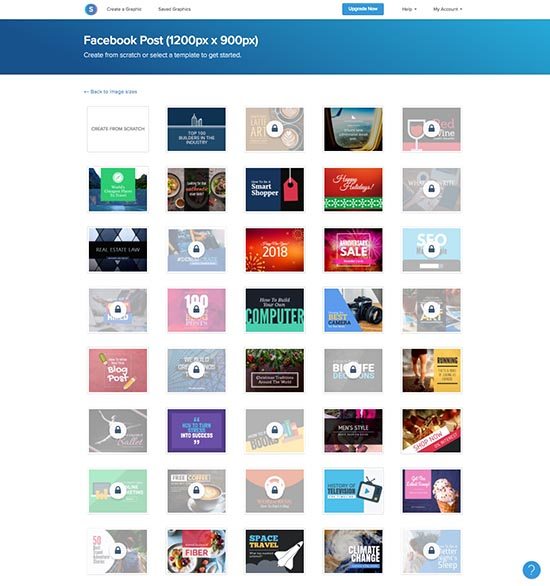This screenshot has width=550, height=586.
Task: Select Christmas Traditions Around The World template
Action: [275, 370]
